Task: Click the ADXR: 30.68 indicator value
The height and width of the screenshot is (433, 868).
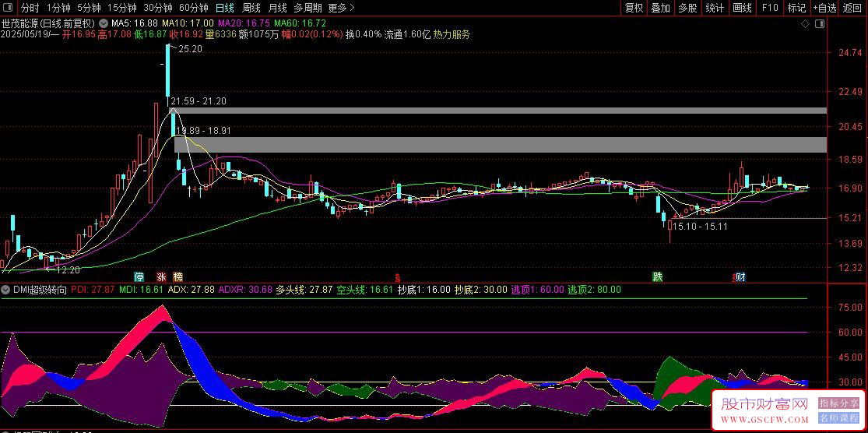Action: 245,289
